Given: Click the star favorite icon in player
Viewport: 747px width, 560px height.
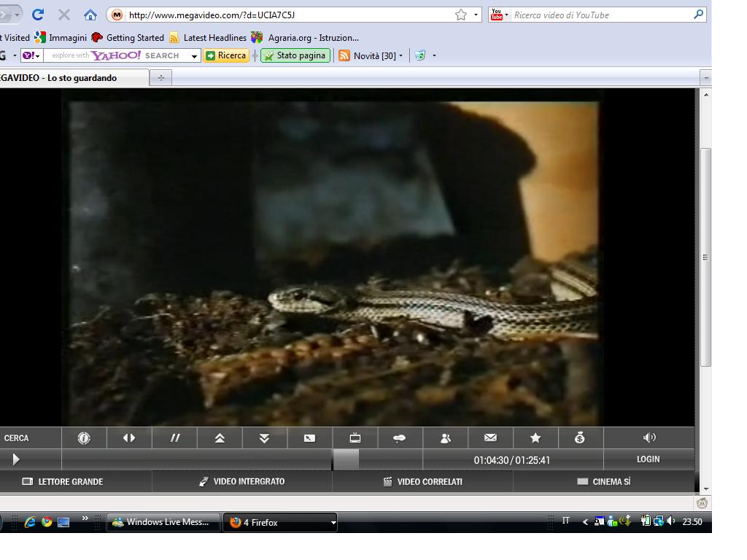Looking at the screenshot, I should (x=535, y=438).
